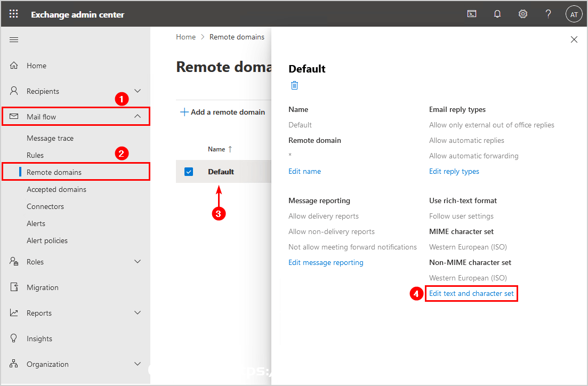This screenshot has height=386, width=588.
Task: Click 'Not allow meeting forward notifications' text
Action: (x=352, y=247)
